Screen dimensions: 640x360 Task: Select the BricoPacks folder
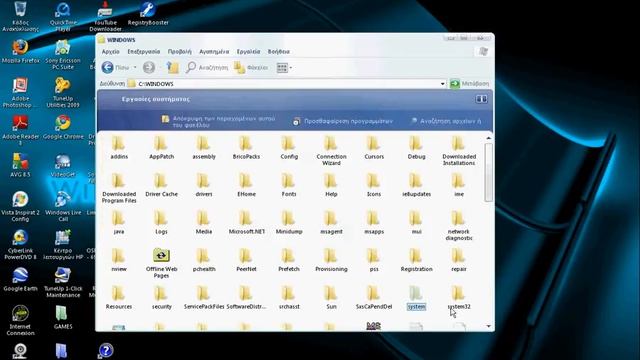246,148
